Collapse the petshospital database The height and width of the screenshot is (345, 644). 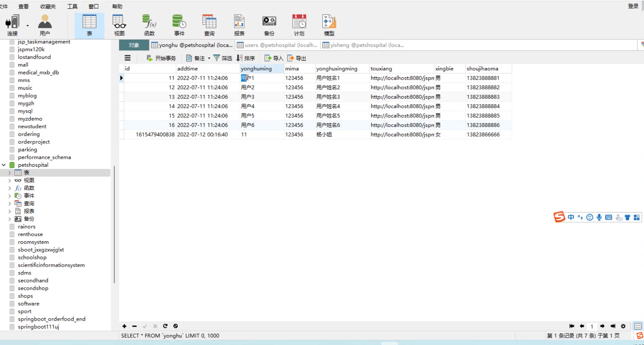point(4,165)
